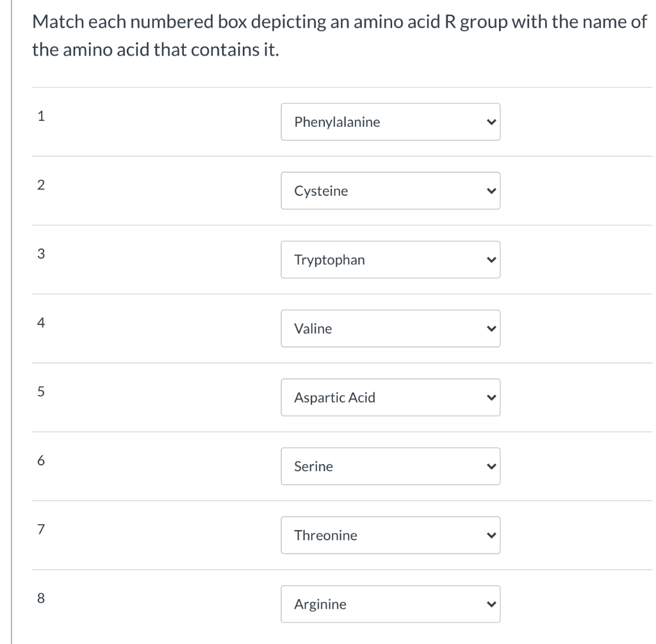Screen dimensions: 656x644
Task: Click the row label number 8
Action: coord(41,598)
